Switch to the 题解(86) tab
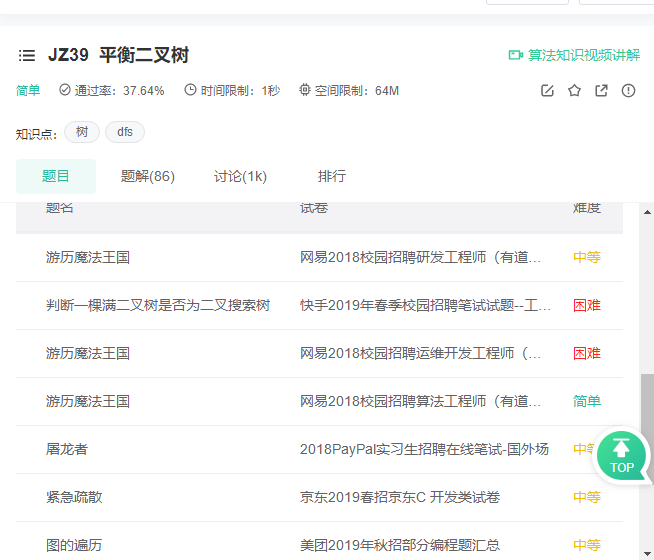The width and height of the screenshot is (654, 560). point(148,176)
